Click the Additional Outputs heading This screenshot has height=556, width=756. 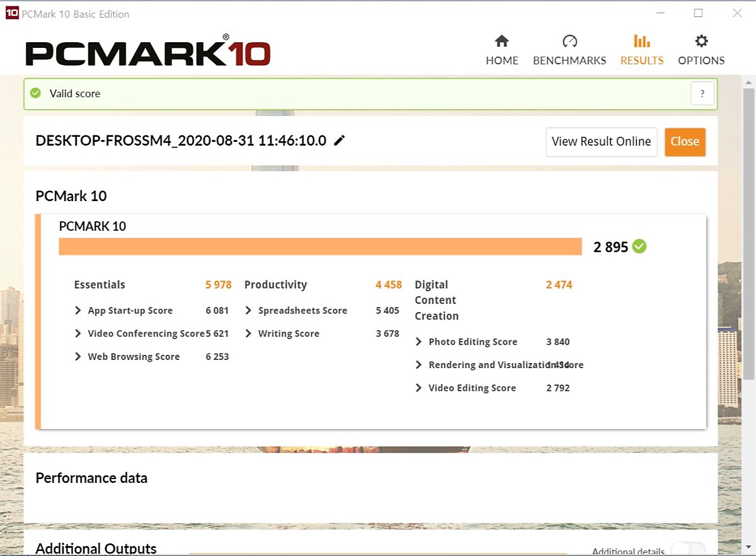[x=96, y=548]
